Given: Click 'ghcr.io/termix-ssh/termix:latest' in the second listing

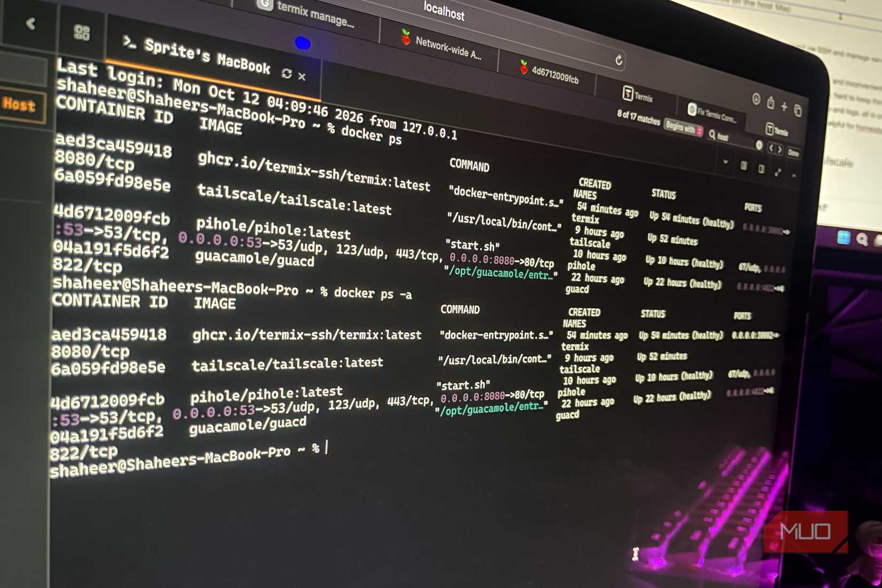Looking at the screenshot, I should [307, 335].
